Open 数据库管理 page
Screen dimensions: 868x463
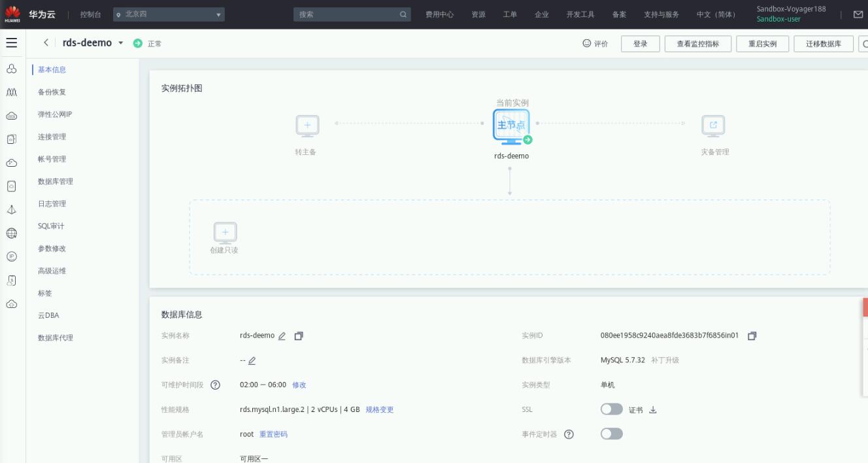[56, 181]
